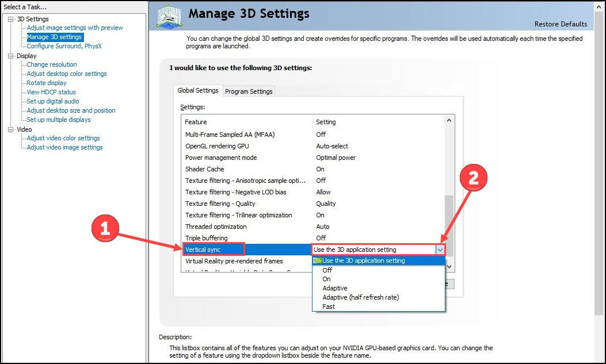Open the Vertical sync dropdown arrow
This screenshot has width=606, height=364.
point(441,250)
